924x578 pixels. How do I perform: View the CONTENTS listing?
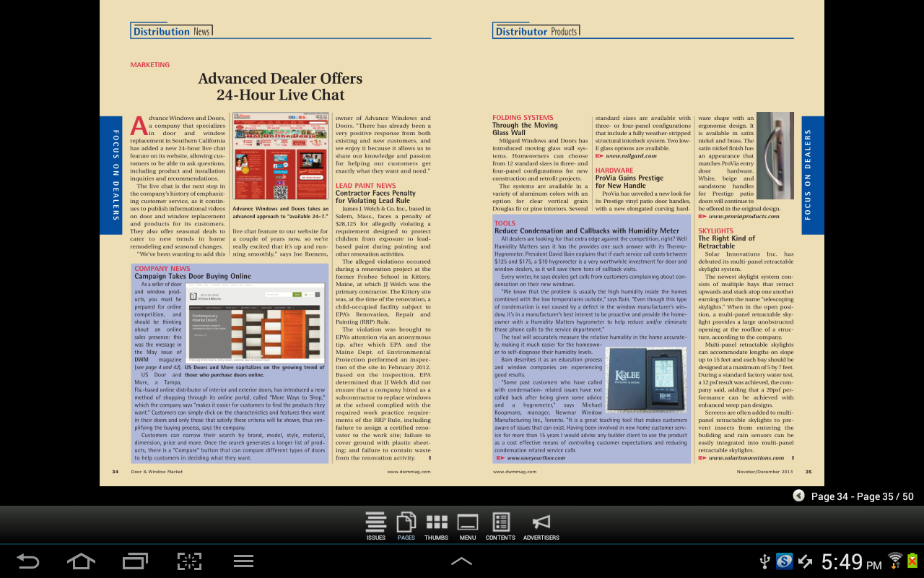click(500, 526)
